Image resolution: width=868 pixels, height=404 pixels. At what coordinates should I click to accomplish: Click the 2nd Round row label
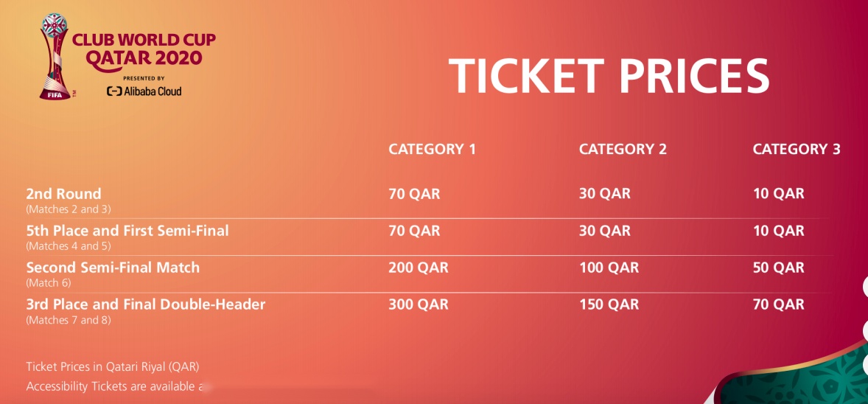coord(63,194)
